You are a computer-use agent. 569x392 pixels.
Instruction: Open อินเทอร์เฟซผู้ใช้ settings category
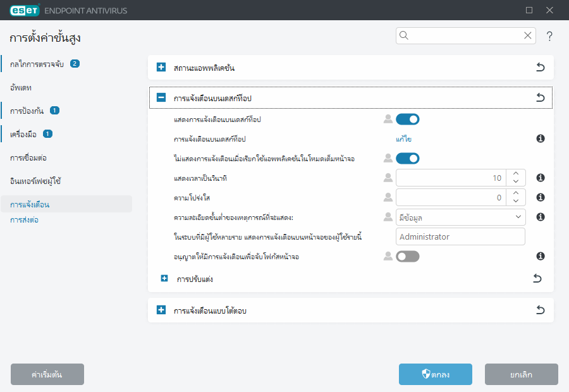point(35,181)
